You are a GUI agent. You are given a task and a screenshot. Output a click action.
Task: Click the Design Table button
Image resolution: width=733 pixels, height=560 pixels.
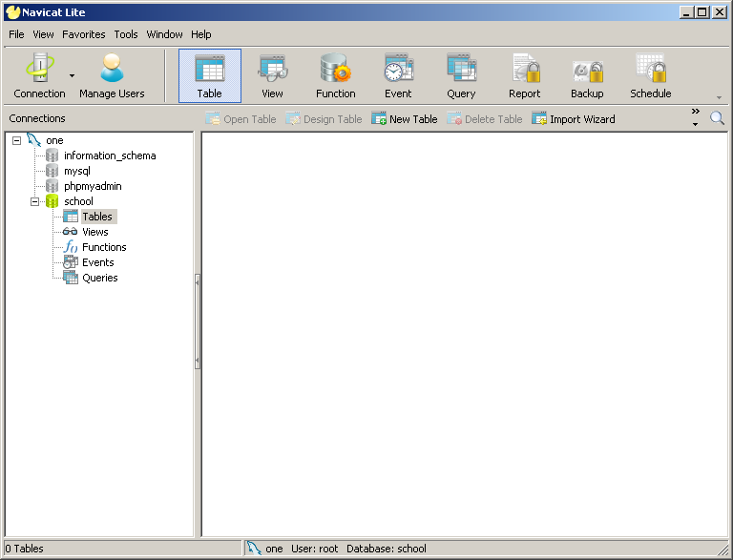pos(324,119)
